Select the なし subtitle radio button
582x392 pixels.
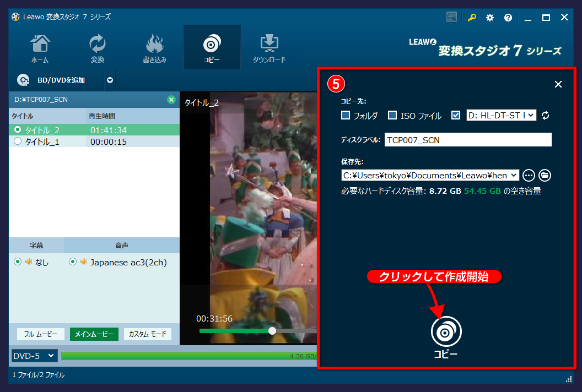coord(18,262)
